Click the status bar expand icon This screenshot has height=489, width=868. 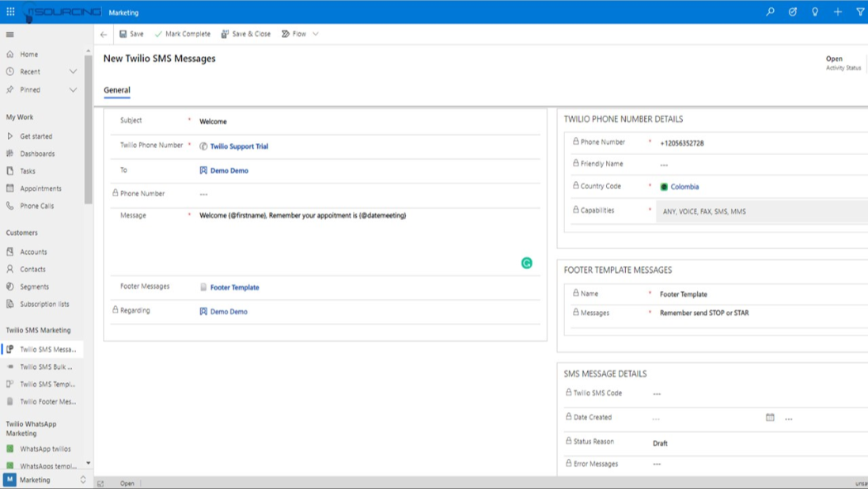[100, 483]
